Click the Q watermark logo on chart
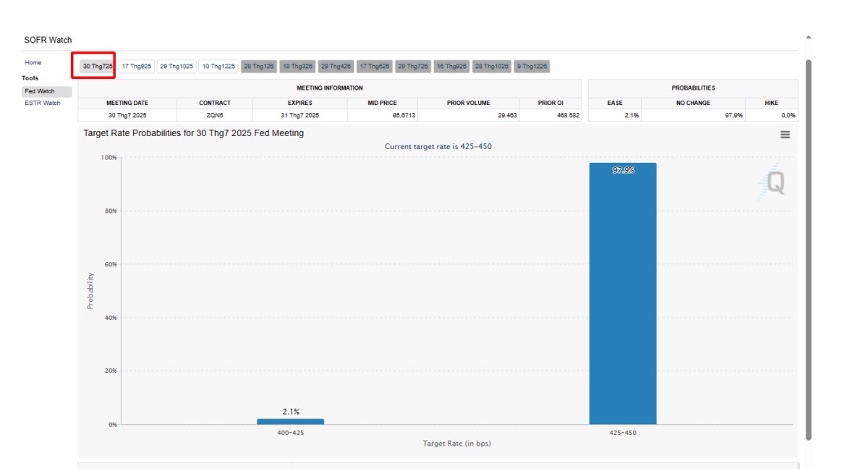This screenshot has height=469, width=868. (x=774, y=183)
